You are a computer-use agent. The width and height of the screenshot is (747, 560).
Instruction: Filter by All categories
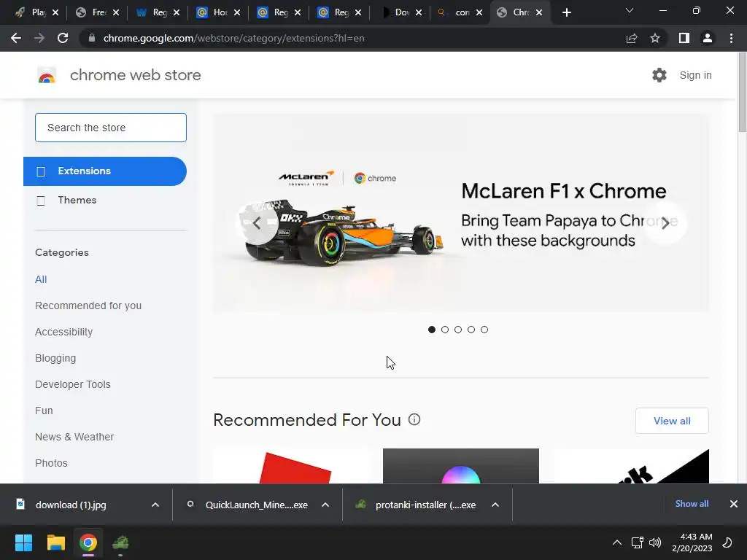pos(41,279)
